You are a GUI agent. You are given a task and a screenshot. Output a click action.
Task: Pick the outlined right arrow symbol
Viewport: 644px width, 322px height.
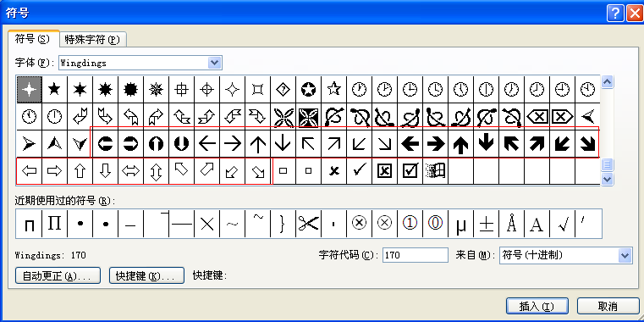click(x=54, y=170)
